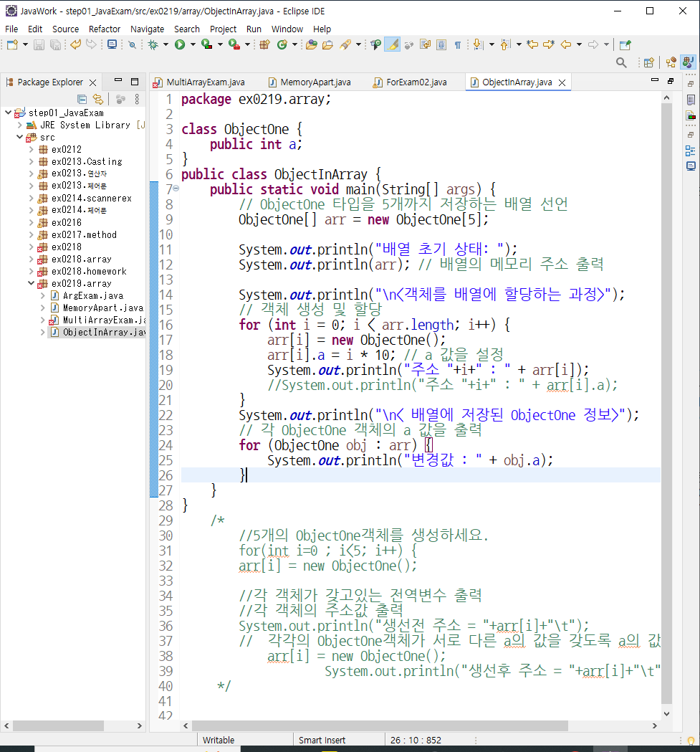Screen dimensions: 700x752
Task: Click Collapse All in Package Explorer
Action: point(82,99)
